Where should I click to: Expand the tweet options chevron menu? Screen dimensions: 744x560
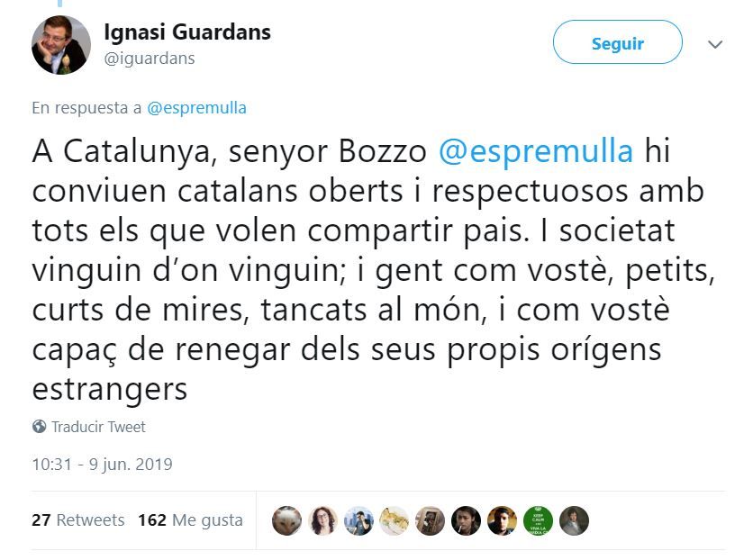715,43
